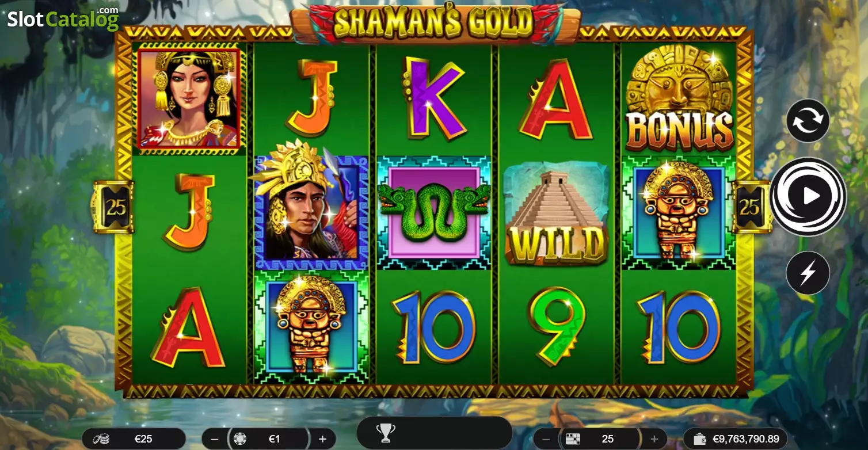
Task: Click the wallet balance icon
Action: coord(701,439)
